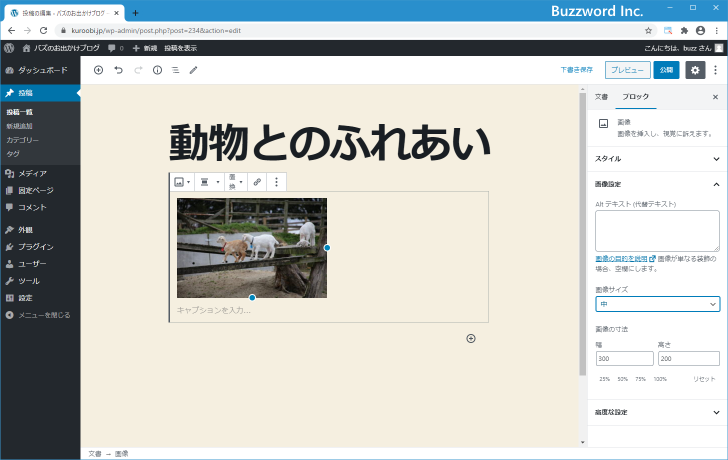728x460 pixels.
Task: Open the replace image dropdown
Action: 235,182
